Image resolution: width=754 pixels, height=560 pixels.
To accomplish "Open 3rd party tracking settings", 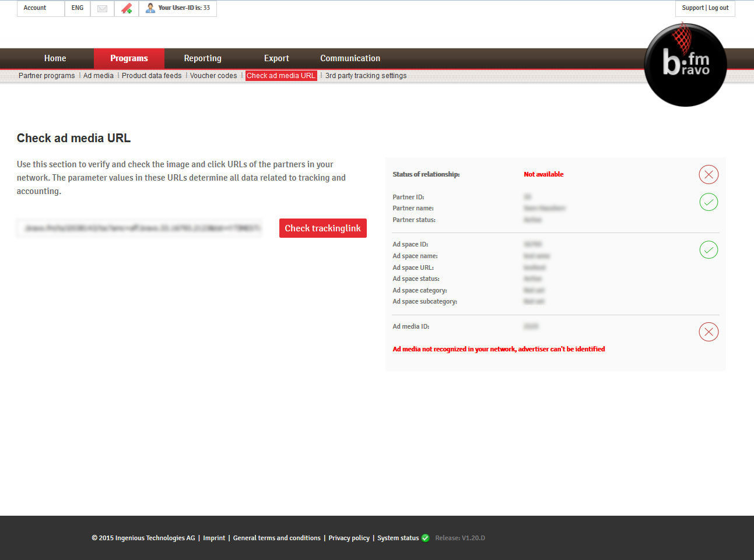I will pyautogui.click(x=366, y=76).
